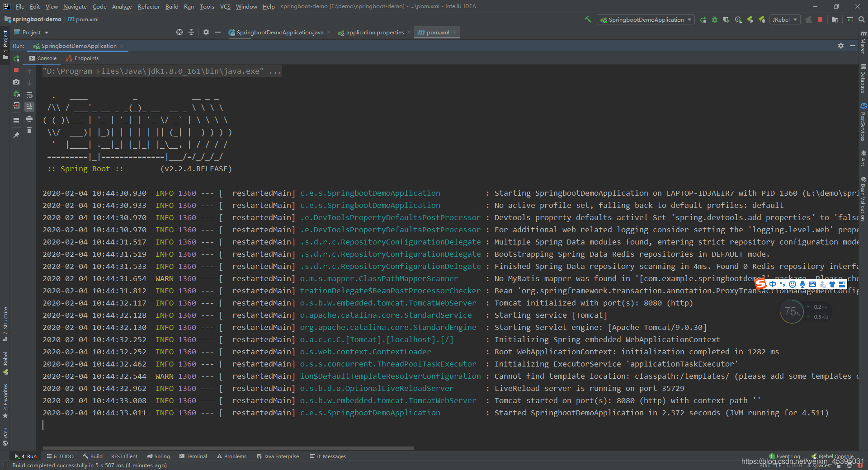The image size is (868, 470).
Task: Toggle Sogou Chinese/English input mode
Action: 772,284
